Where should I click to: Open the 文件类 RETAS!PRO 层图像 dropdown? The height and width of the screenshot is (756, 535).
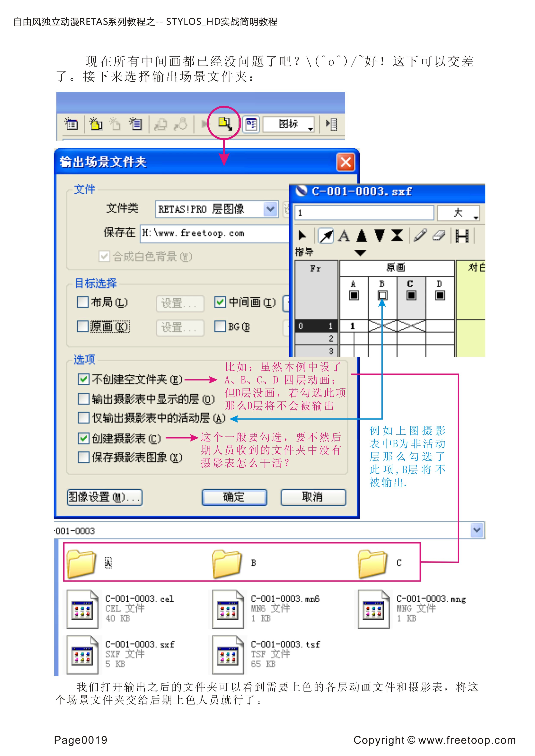click(270, 209)
